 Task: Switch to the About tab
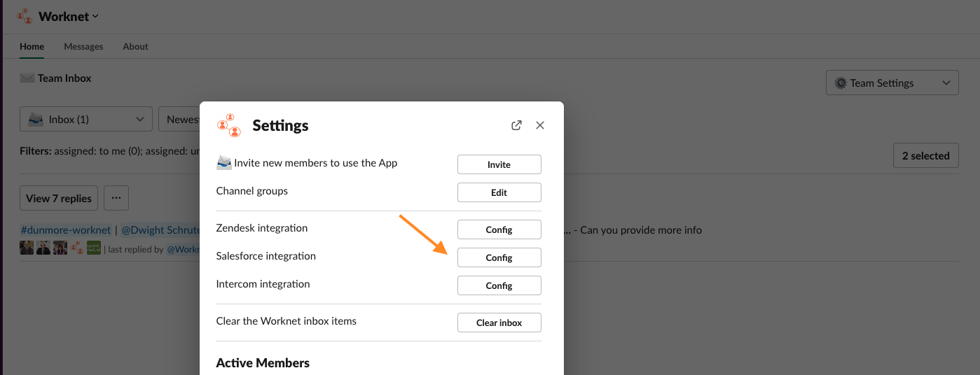[x=135, y=46]
